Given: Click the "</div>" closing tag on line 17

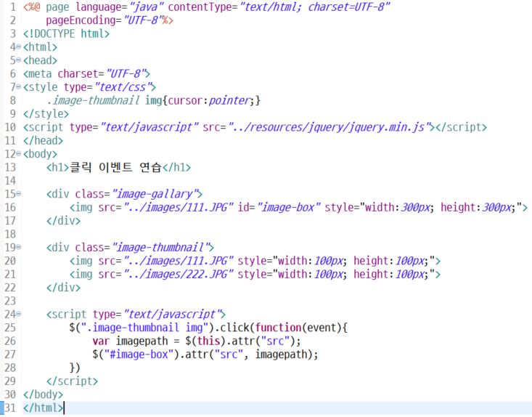Looking at the screenshot, I should [63, 221].
